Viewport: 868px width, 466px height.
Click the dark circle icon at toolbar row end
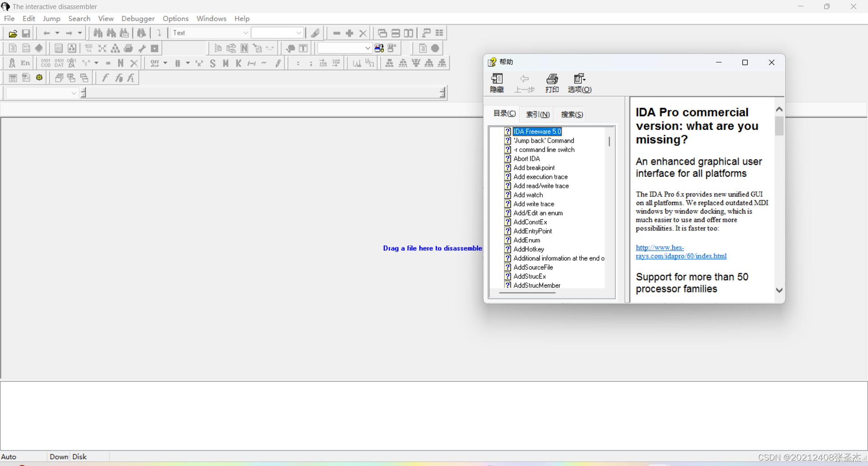pyautogui.click(x=435, y=48)
